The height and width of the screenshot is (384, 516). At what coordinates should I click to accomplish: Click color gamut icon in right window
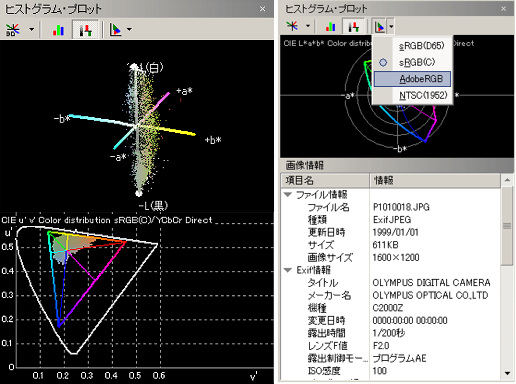coord(379,26)
